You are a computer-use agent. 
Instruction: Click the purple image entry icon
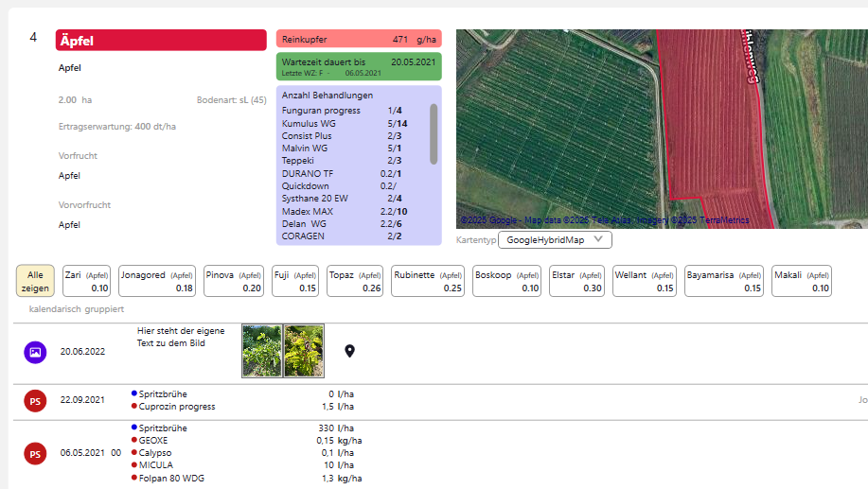coord(35,352)
